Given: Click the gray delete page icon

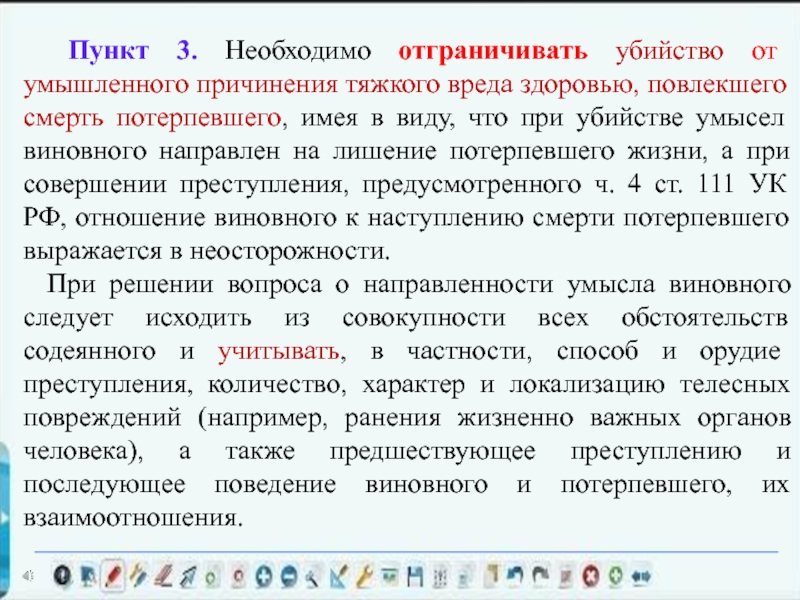Looking at the screenshot, I should click(565, 577).
